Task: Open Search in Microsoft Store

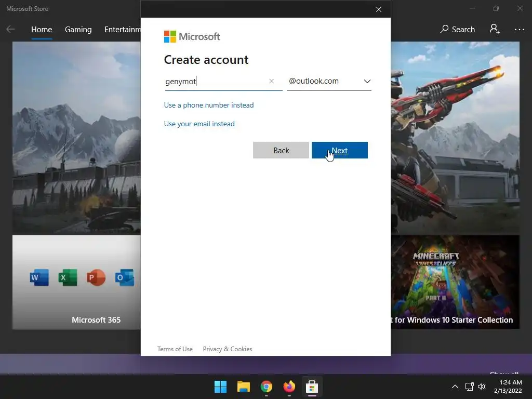Action: [457, 30]
